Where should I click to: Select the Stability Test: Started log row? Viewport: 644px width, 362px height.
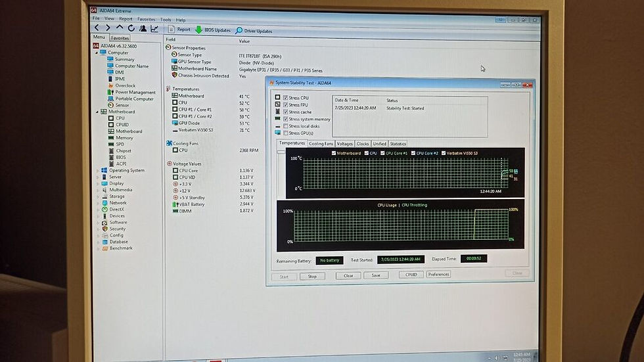[x=409, y=108]
